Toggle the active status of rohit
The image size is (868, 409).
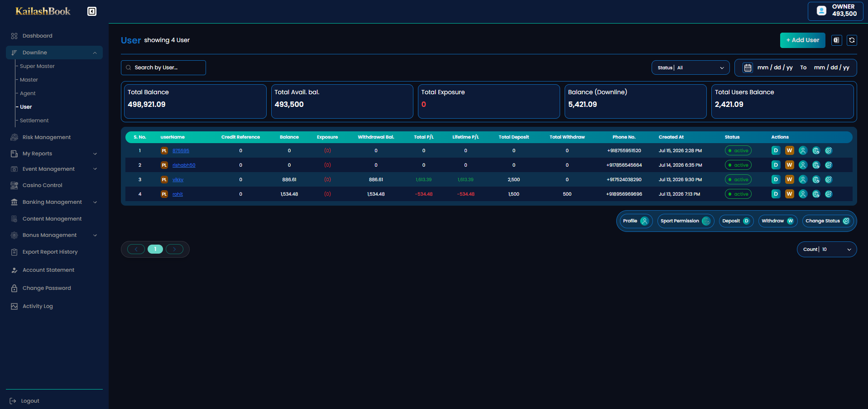(738, 194)
